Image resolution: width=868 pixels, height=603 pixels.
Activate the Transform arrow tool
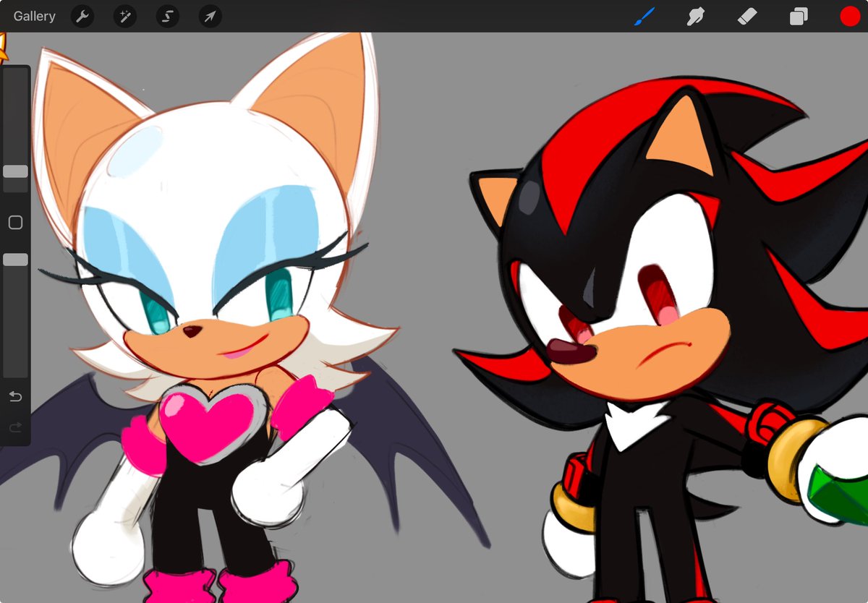pyautogui.click(x=210, y=16)
